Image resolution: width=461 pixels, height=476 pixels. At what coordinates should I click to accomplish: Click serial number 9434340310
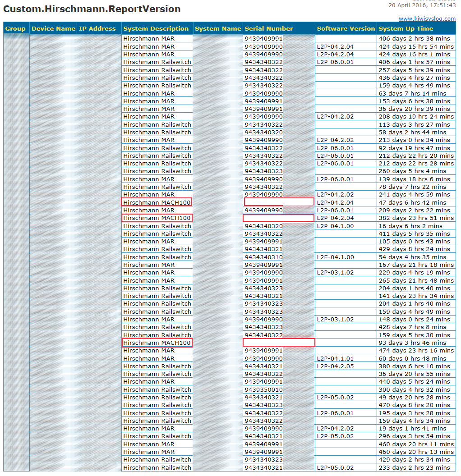coord(263,257)
